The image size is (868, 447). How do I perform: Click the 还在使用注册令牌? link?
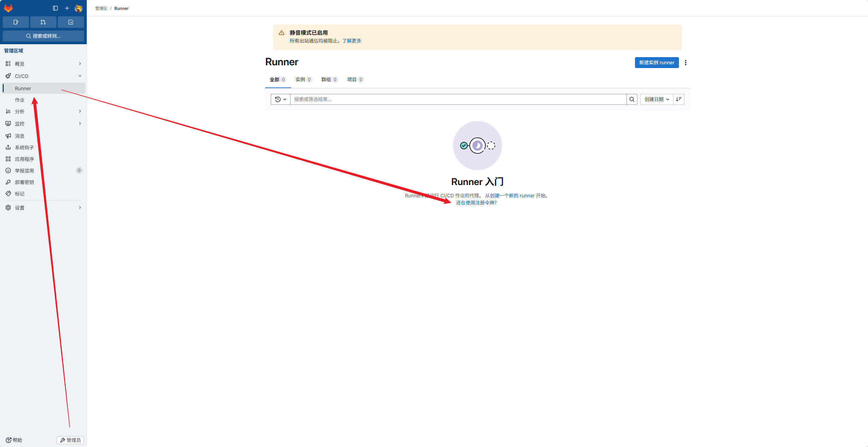click(476, 203)
